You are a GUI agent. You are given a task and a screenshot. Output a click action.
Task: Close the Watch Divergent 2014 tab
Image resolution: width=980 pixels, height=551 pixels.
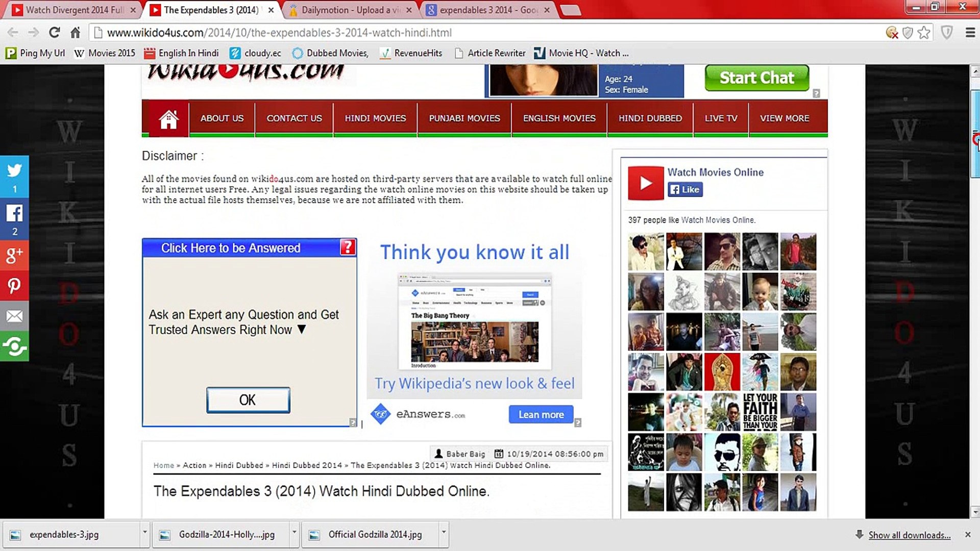coord(133,10)
